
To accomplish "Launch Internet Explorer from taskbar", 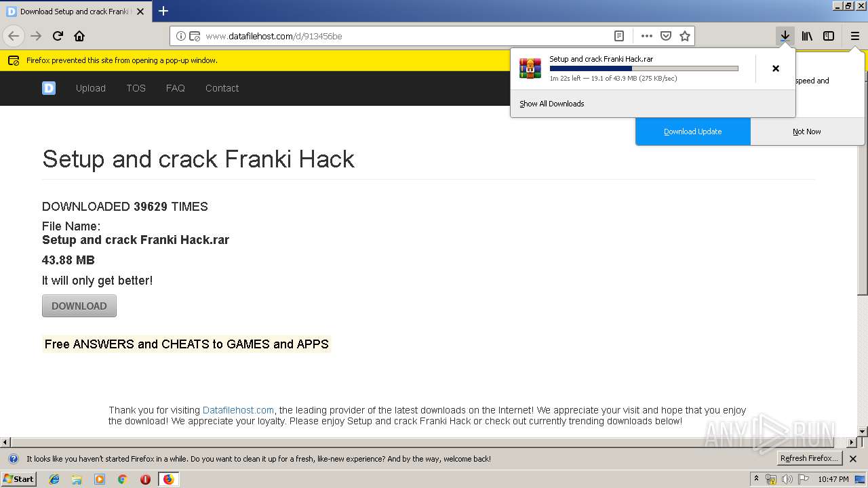I will 54,479.
